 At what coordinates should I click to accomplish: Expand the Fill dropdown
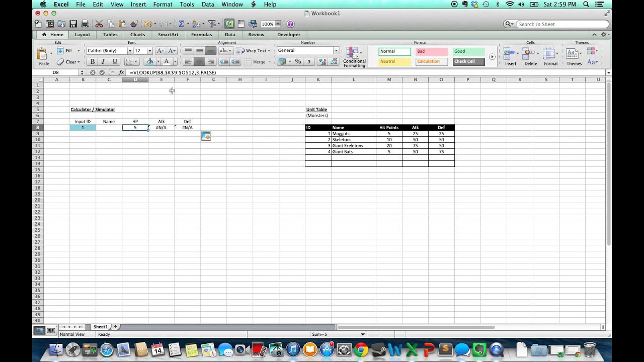(78, 51)
